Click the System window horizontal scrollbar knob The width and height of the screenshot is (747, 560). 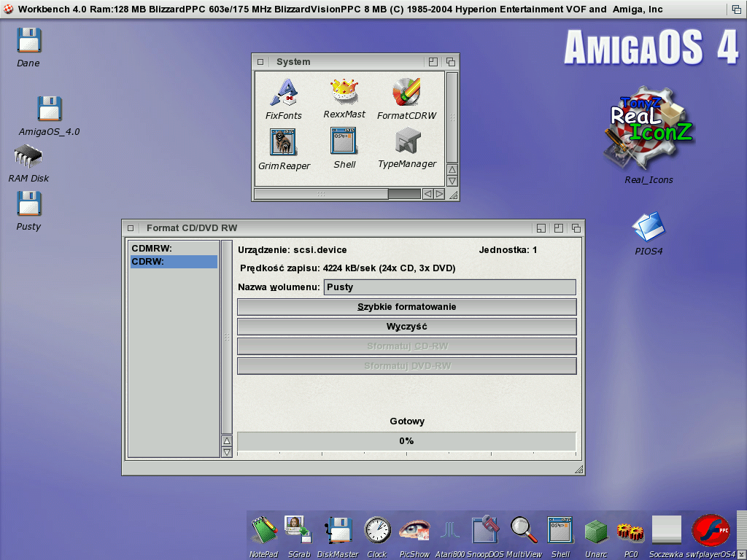321,194
